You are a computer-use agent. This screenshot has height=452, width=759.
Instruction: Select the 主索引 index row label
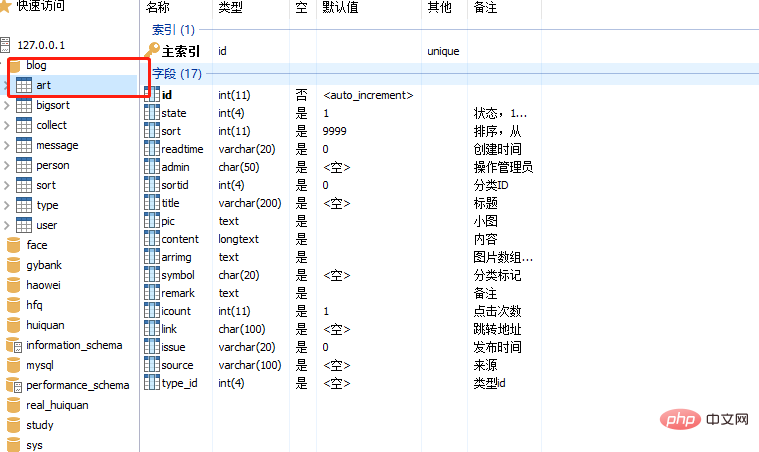pyautogui.click(x=181, y=51)
